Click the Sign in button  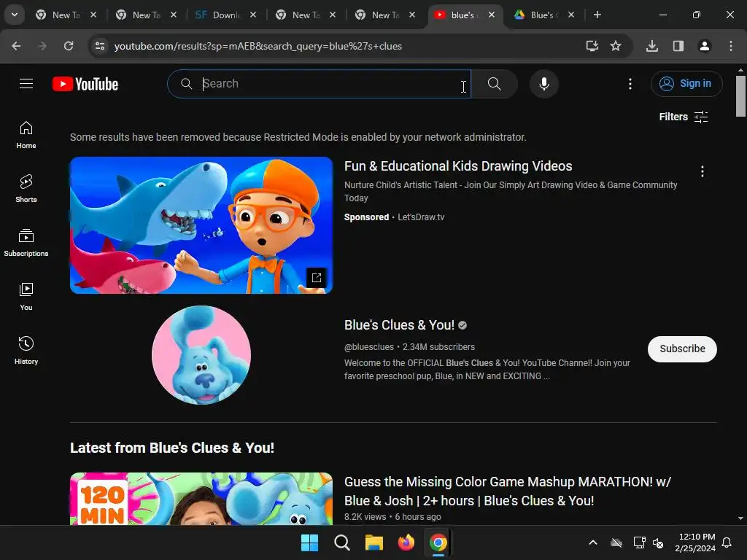686,84
